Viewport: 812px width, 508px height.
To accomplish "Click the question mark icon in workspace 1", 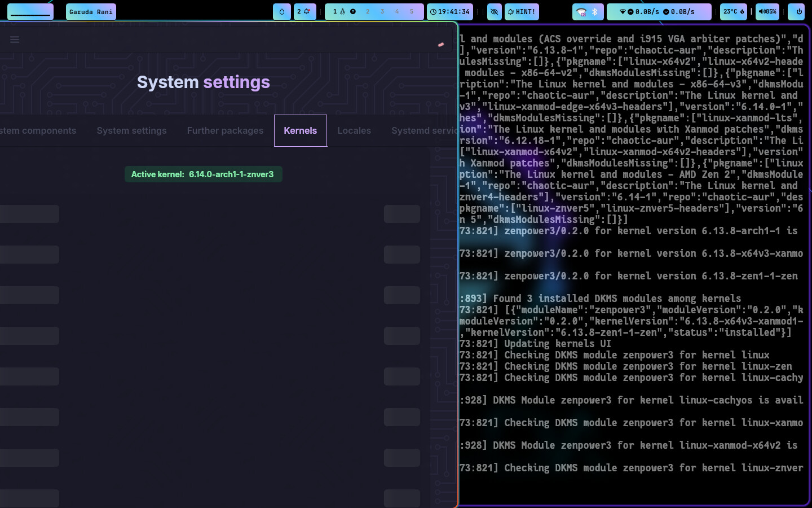I will pyautogui.click(x=353, y=11).
